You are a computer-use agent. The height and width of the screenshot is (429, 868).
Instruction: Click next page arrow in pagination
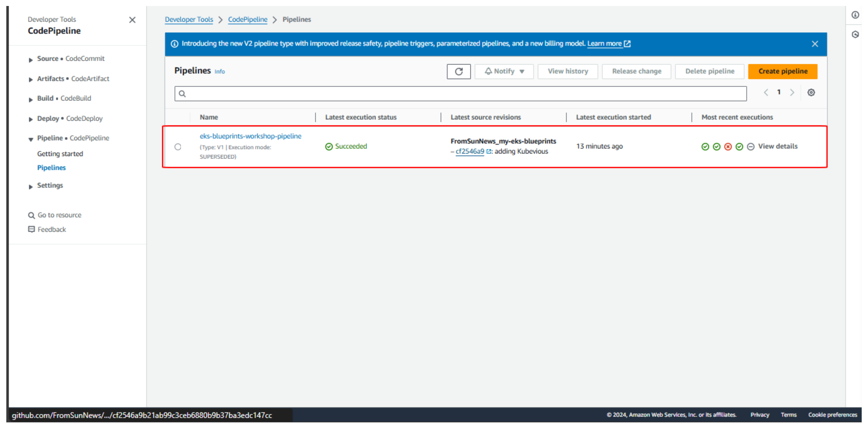792,92
